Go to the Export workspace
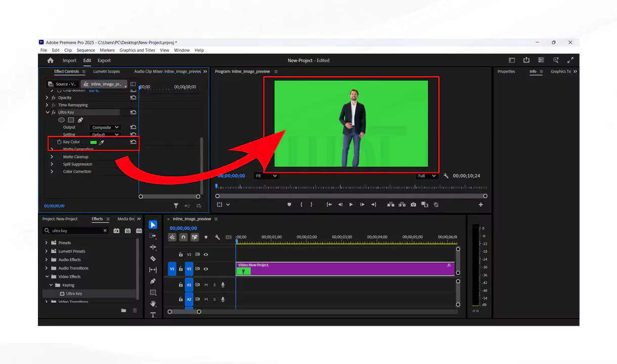 [x=104, y=60]
